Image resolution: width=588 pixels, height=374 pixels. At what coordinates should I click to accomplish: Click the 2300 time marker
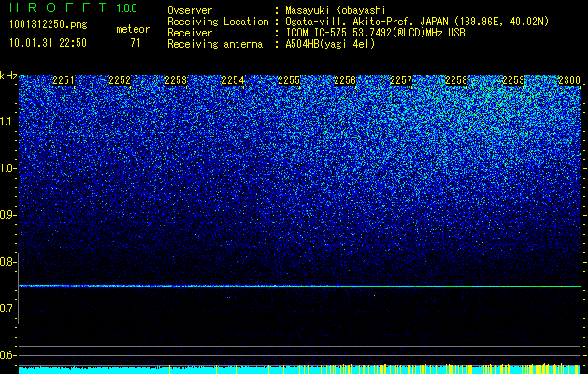[569, 80]
